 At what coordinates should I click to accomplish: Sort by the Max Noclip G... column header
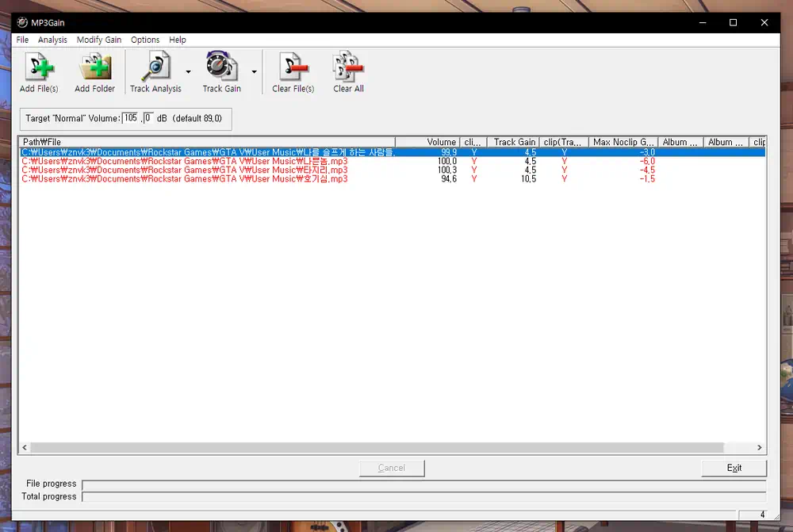click(623, 142)
